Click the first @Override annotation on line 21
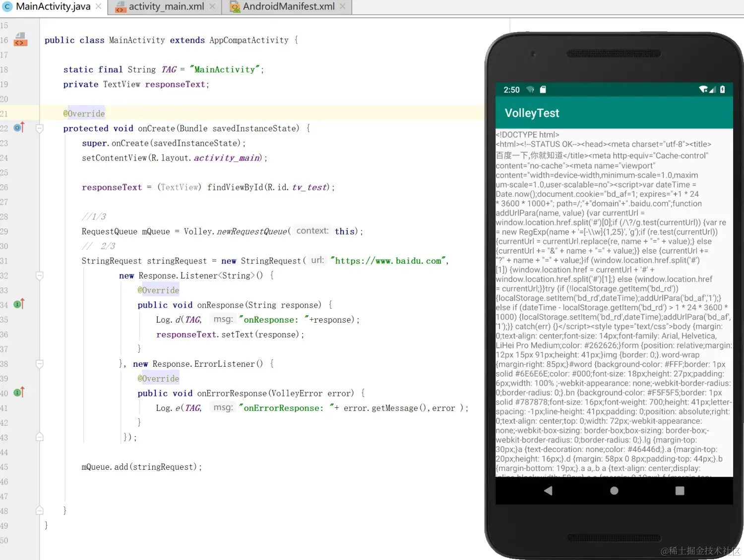The width and height of the screenshot is (744, 560). 84,113
